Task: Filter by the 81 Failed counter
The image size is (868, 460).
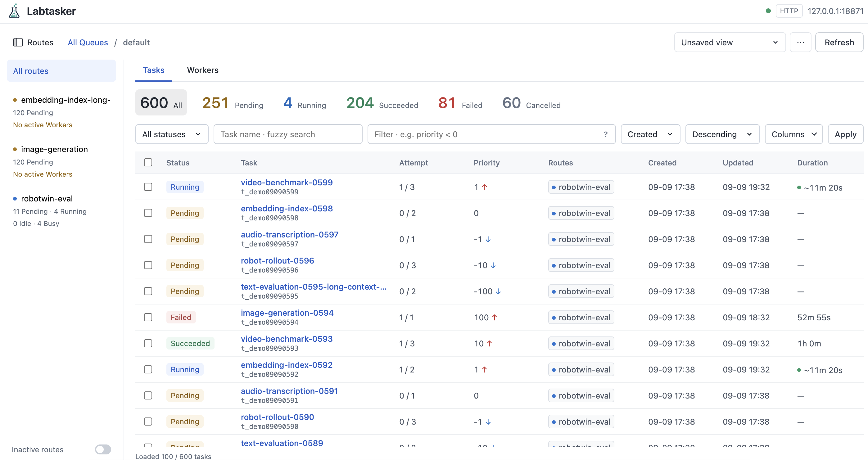Action: [x=460, y=103]
